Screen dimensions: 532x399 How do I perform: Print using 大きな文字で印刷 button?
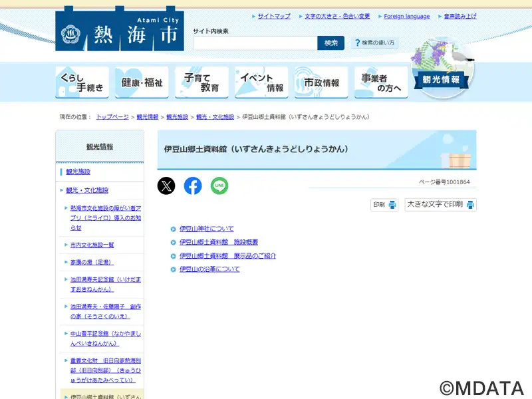click(x=440, y=205)
